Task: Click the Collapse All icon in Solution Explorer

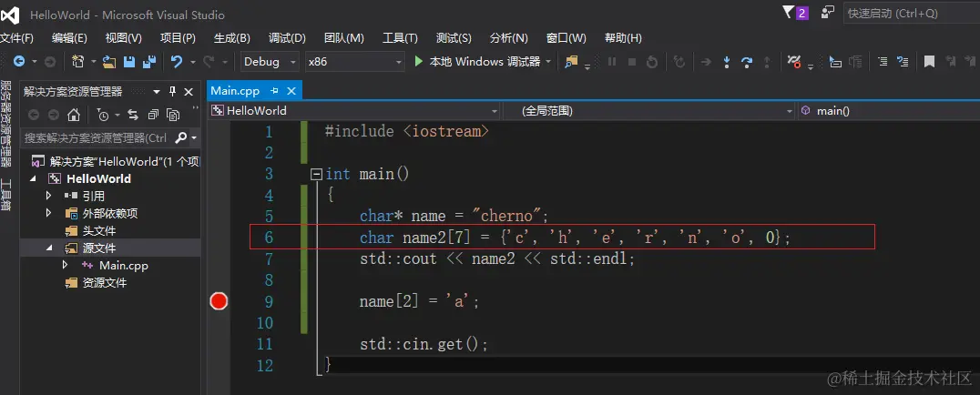Action: click(x=153, y=115)
